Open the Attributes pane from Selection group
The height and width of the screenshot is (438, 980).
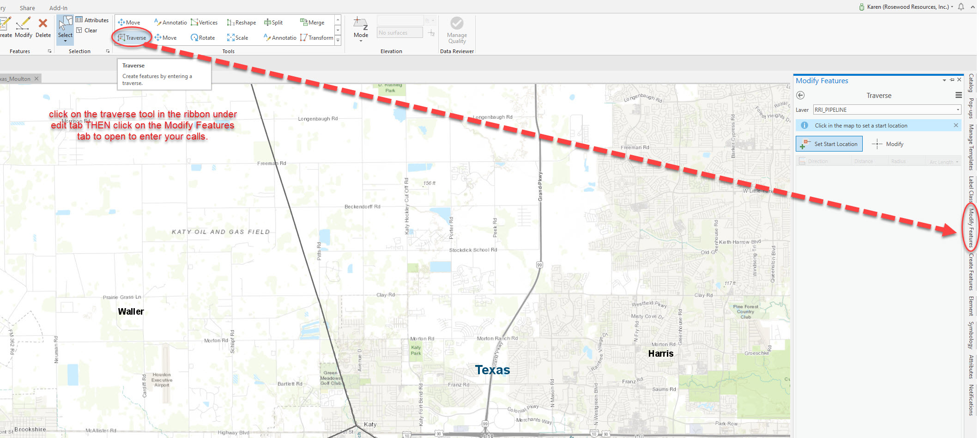[x=92, y=20]
